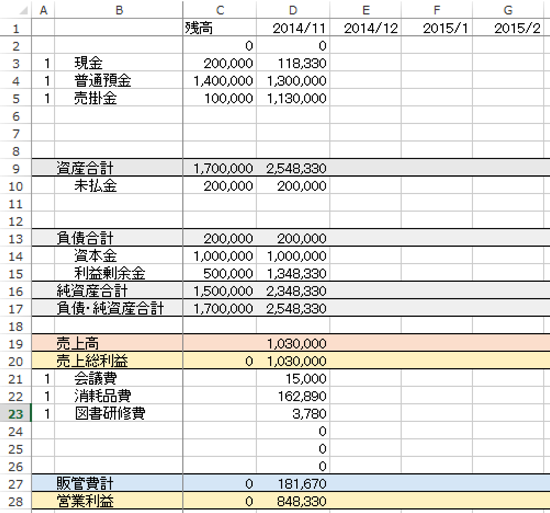
Task: Select row 23 header
Action: [x=16, y=414]
